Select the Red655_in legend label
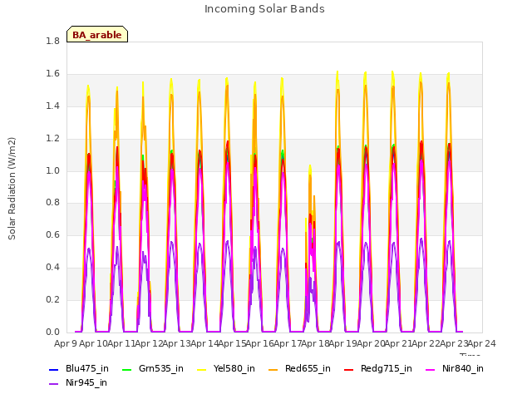Image resolution: width=532 pixels, height=399 pixels. point(308,369)
